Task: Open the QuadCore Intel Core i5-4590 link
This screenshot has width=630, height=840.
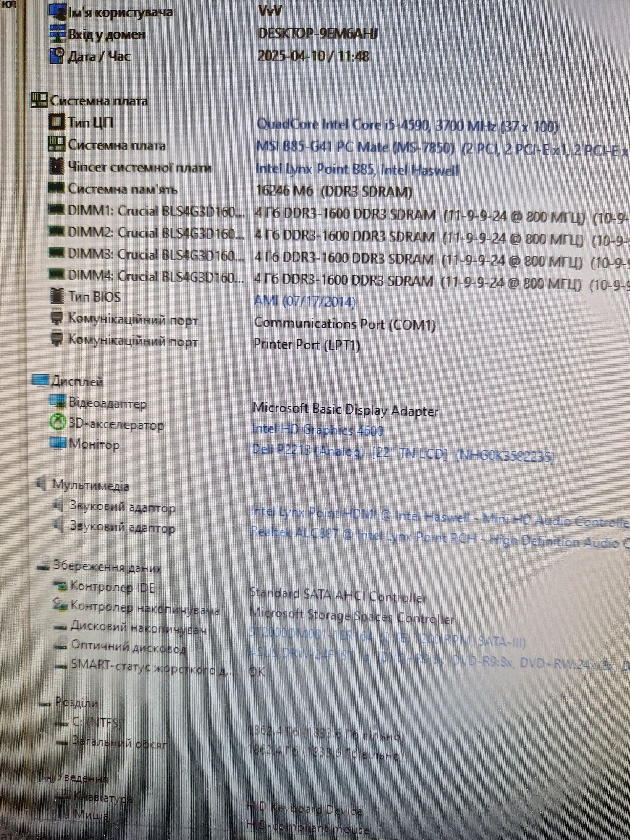Action: tap(407, 126)
